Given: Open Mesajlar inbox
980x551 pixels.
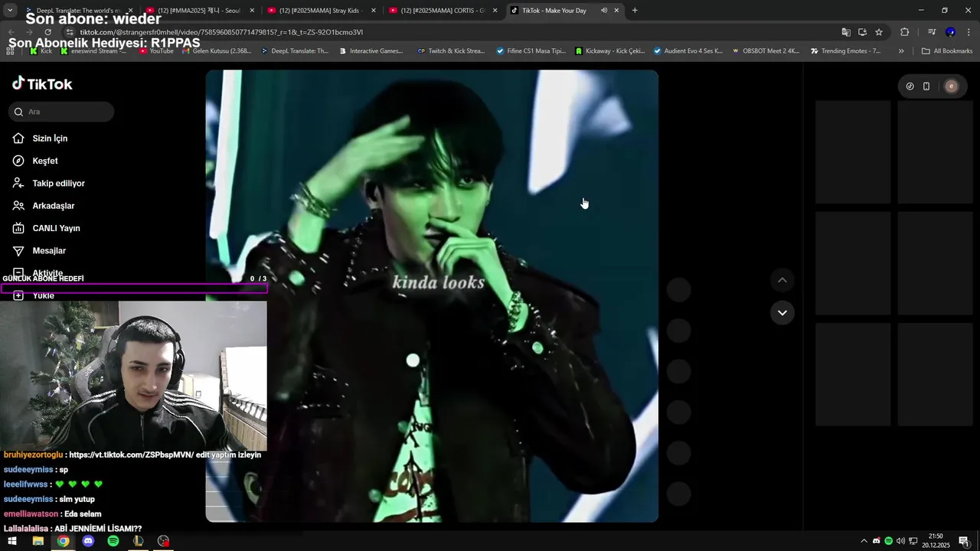Looking at the screenshot, I should tap(49, 251).
